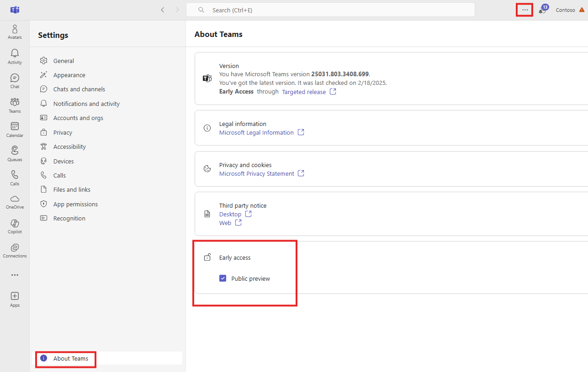Open the Targeted release link
588x372 pixels.
pos(304,91)
